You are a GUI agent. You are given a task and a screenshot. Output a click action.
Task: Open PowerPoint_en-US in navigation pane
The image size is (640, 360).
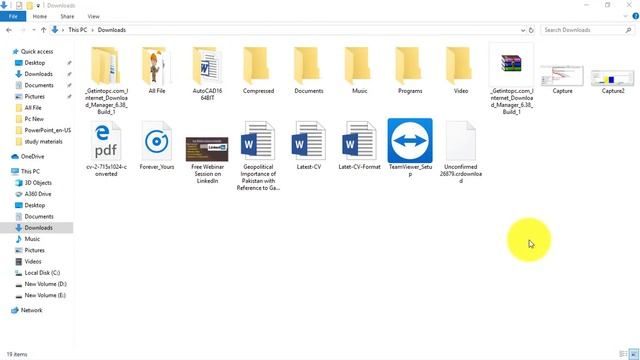(47, 130)
